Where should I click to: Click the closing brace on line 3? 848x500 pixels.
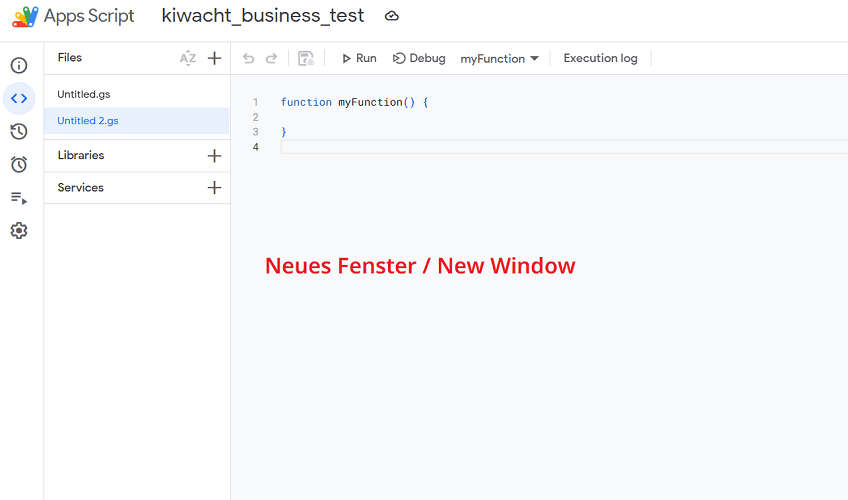click(284, 132)
